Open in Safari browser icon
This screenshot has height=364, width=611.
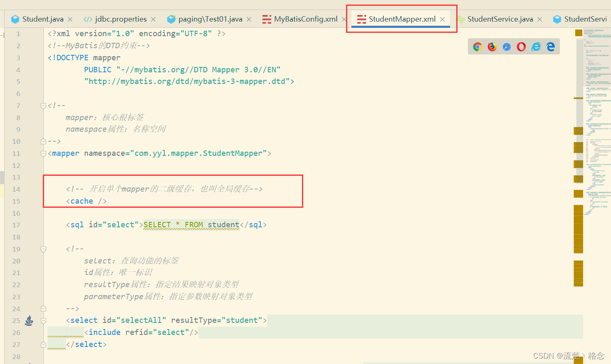pos(507,47)
